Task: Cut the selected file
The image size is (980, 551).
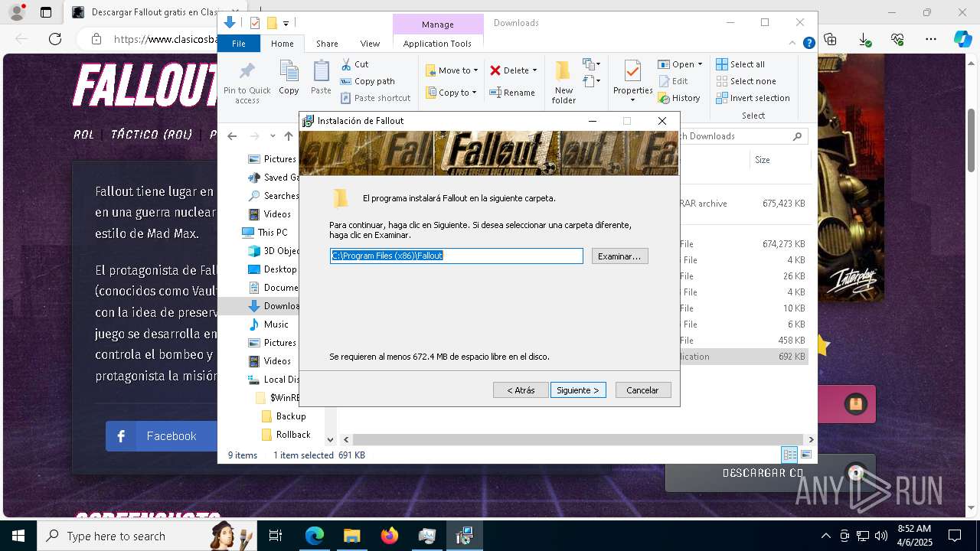Action: click(x=354, y=64)
